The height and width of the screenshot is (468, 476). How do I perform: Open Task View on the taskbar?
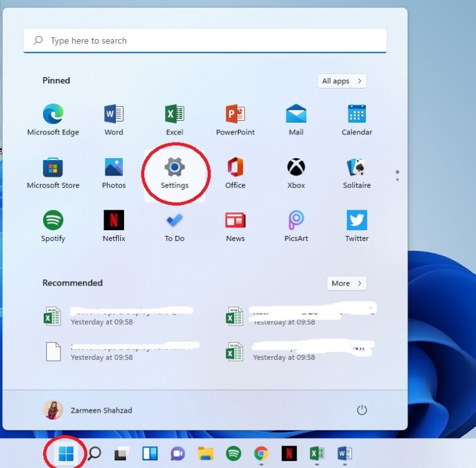[x=121, y=454]
